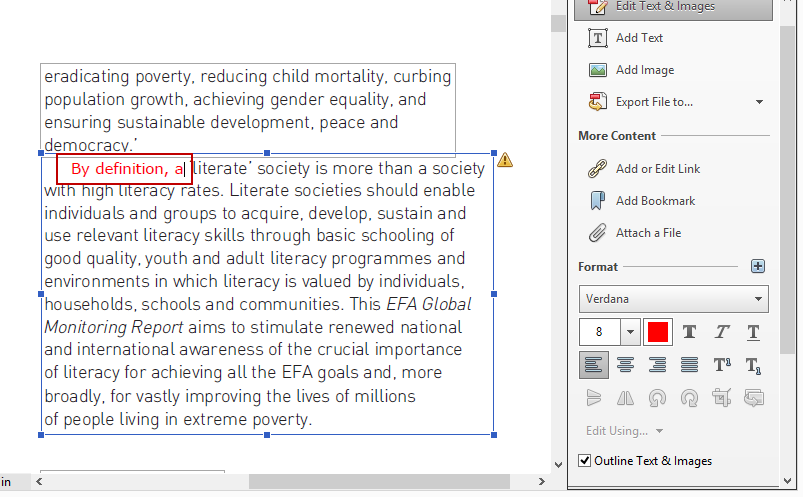Expand the Export File to dropdown arrow
Image resolution: width=803 pixels, height=497 pixels.
(759, 102)
